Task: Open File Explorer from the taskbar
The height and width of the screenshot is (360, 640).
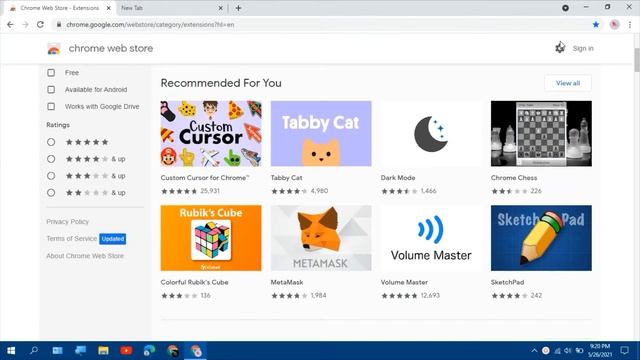Action: point(103,351)
